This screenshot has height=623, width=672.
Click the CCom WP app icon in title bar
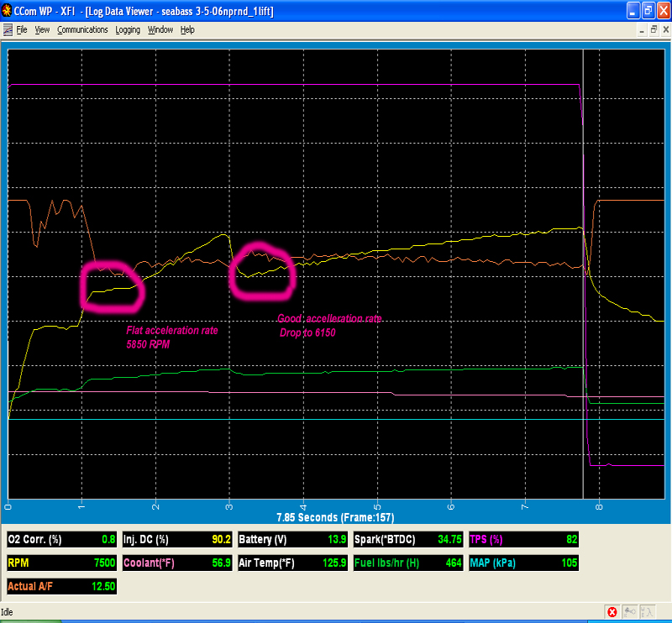tap(8, 10)
